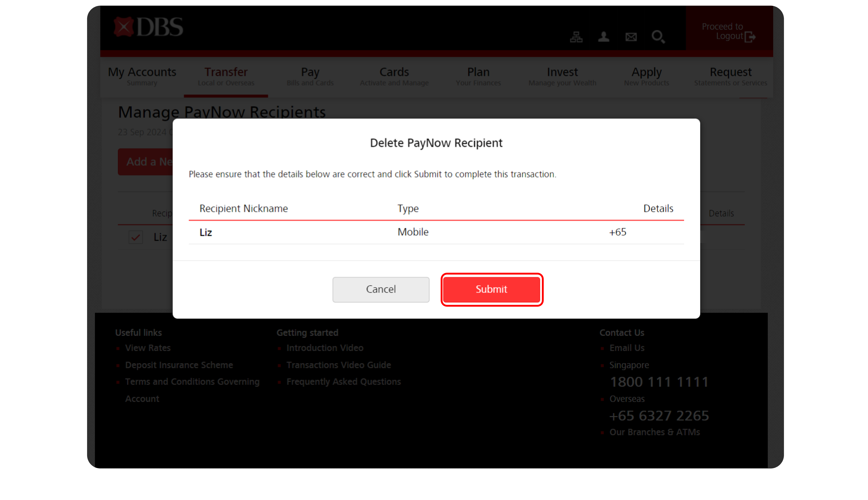The height and width of the screenshot is (500, 868).
Task: Click Cancel in delete dialog
Action: point(381,289)
